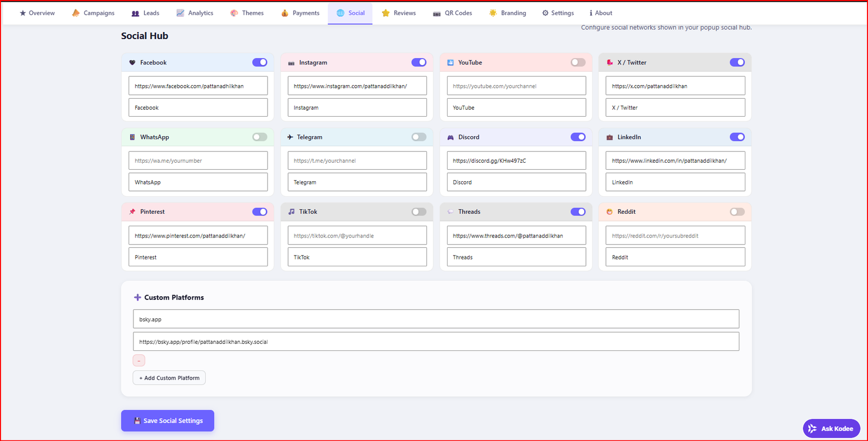
Task: Click the WhatsApp phone icon
Action: pyautogui.click(x=132, y=137)
